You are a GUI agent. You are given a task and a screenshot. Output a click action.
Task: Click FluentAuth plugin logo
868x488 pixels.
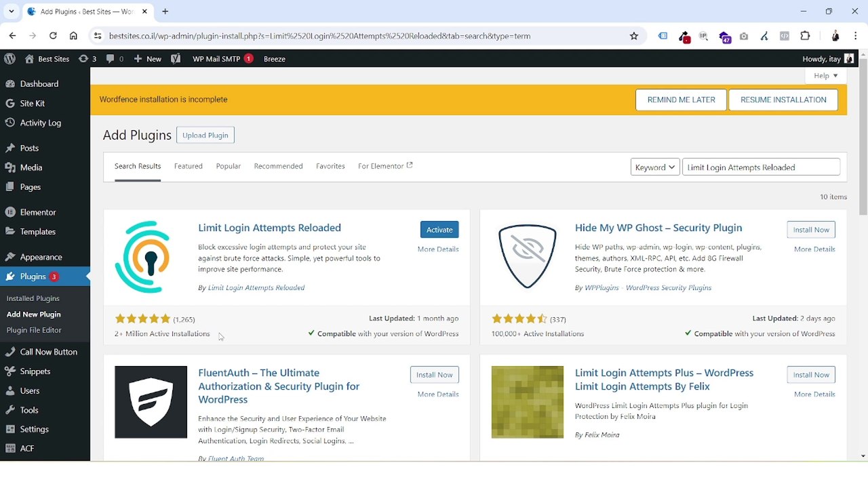(x=151, y=402)
